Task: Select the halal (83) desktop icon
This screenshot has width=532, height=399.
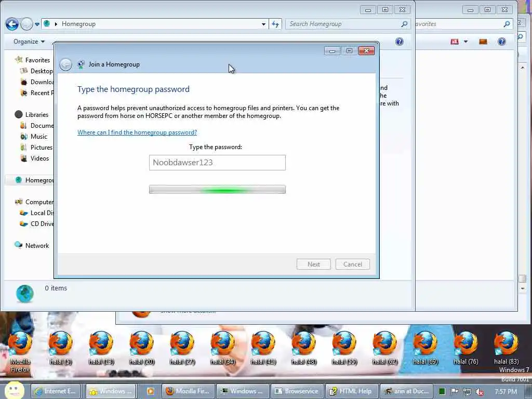Action: click(x=506, y=348)
